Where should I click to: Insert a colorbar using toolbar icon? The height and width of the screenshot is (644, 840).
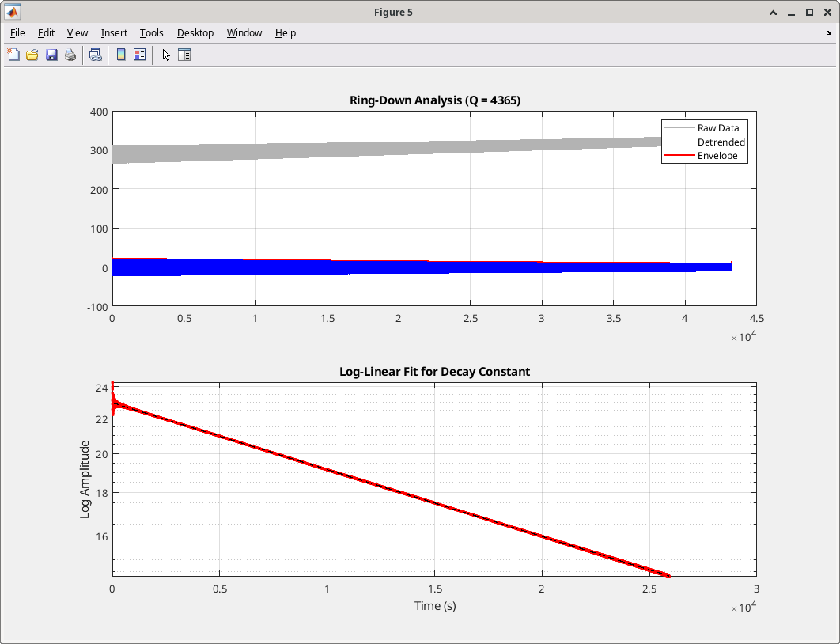coord(121,55)
